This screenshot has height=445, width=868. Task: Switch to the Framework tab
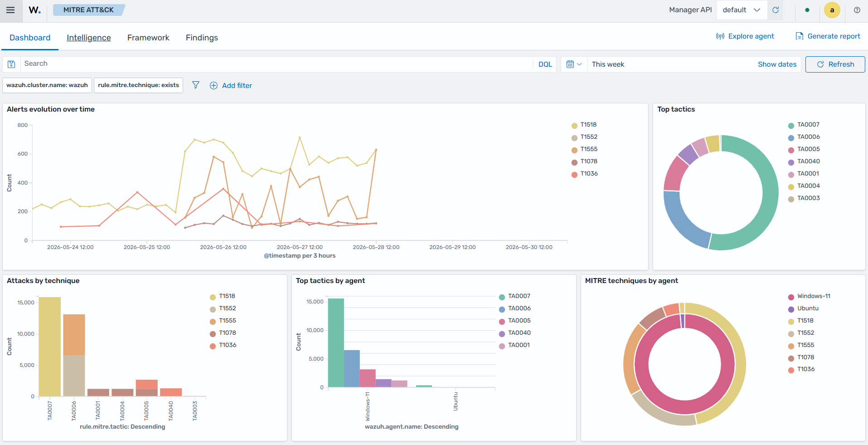[x=148, y=38]
